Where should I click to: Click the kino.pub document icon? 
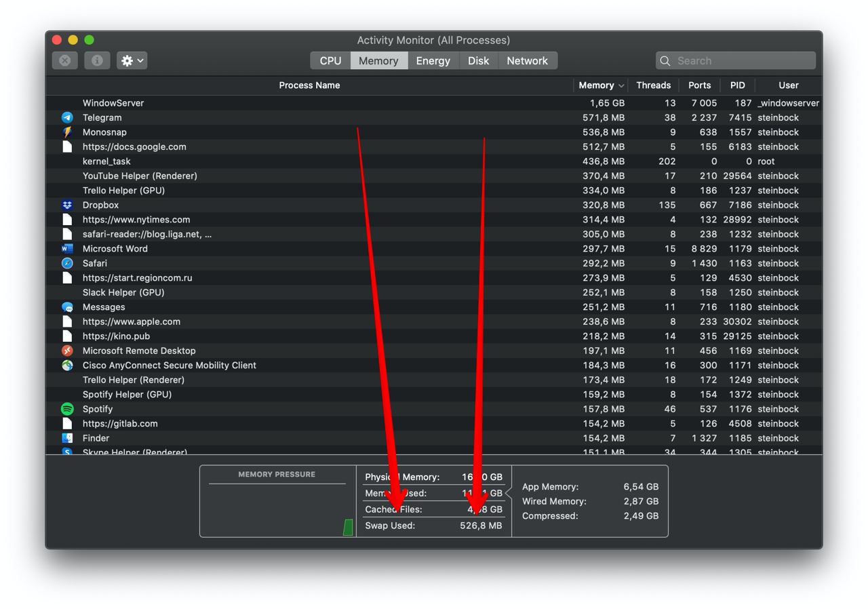click(x=67, y=336)
